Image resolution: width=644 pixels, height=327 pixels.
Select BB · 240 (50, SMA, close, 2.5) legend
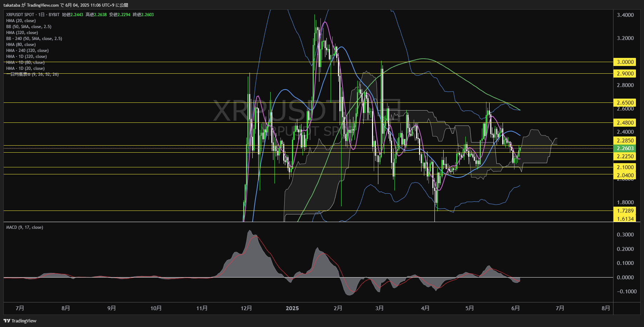click(34, 39)
